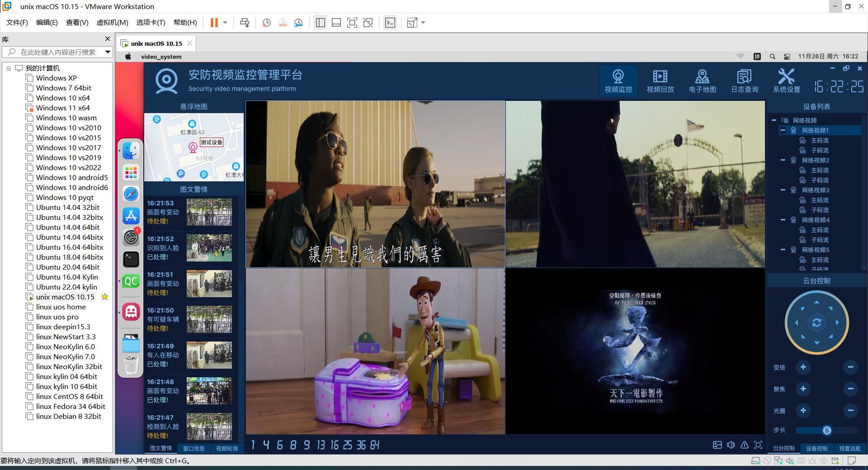Click the 聚焦 focus minus button
Screen dimensions: 868x470
pos(850,389)
